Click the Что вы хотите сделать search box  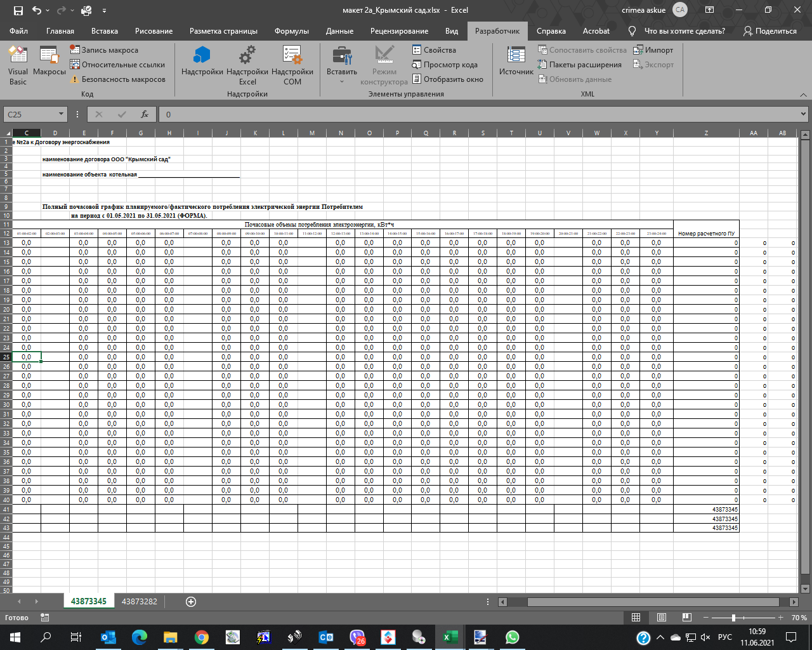(677, 30)
